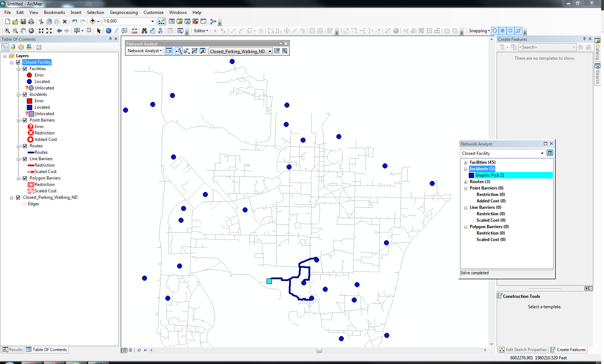
Task: Select Create Network Location tool
Action: click(x=179, y=51)
